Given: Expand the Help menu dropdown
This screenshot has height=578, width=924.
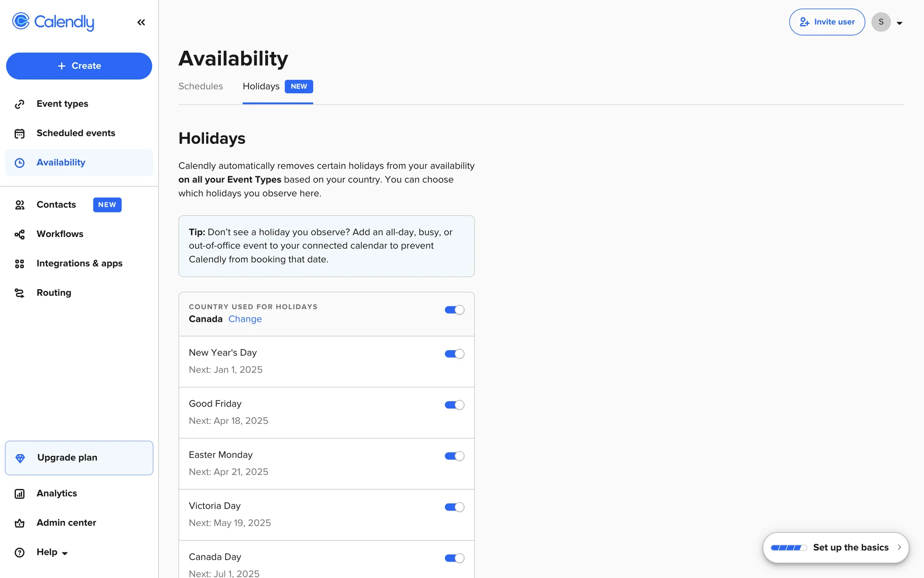Looking at the screenshot, I should tap(64, 553).
